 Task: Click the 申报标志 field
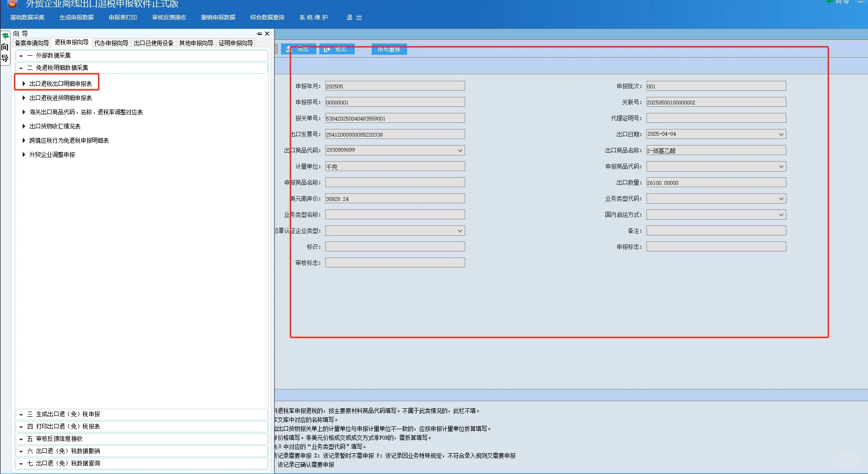click(716, 247)
